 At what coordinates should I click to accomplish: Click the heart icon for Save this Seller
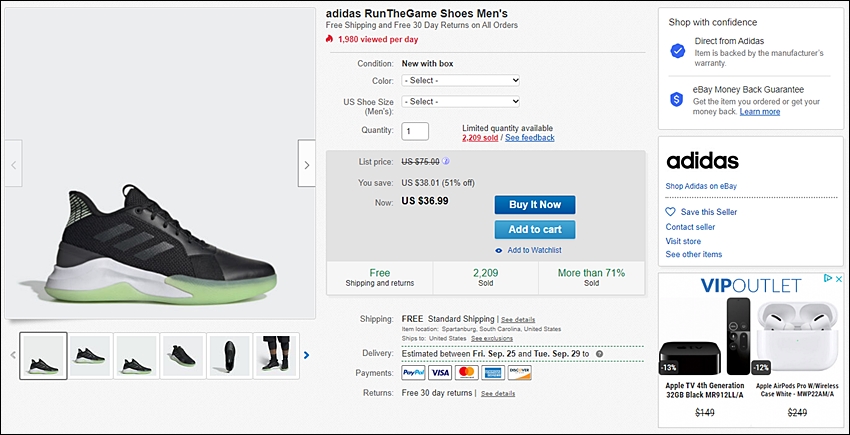coord(671,212)
